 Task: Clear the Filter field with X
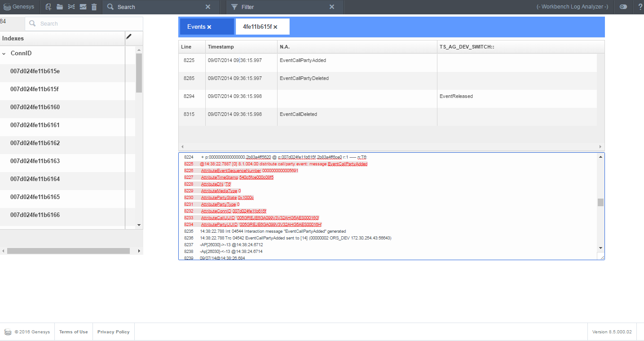(x=331, y=7)
